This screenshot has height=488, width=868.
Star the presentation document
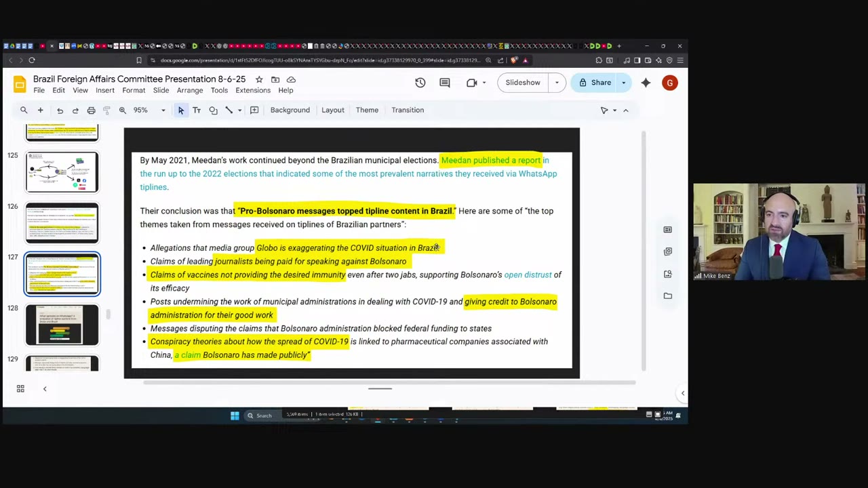[259, 79]
